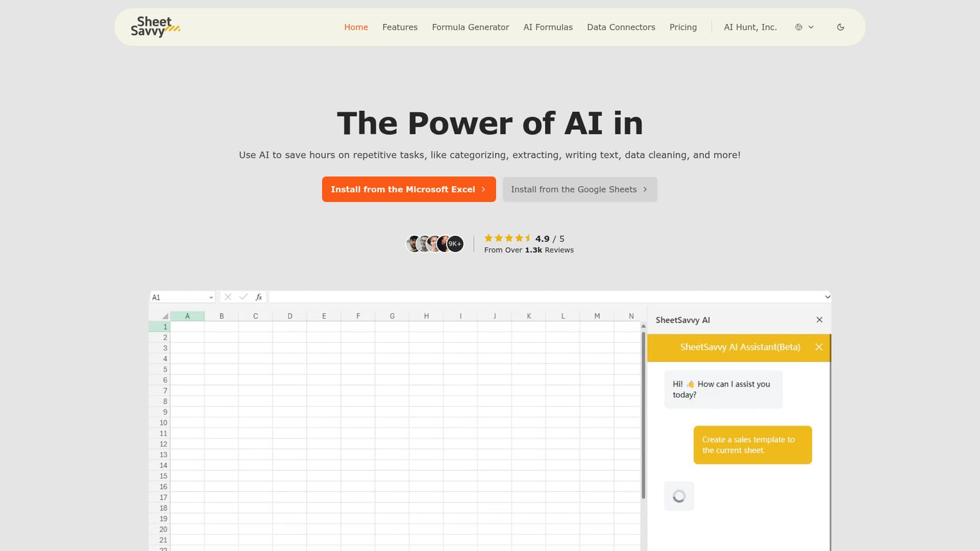Click the loading spinner icon
The width and height of the screenshot is (980, 551).
[679, 496]
